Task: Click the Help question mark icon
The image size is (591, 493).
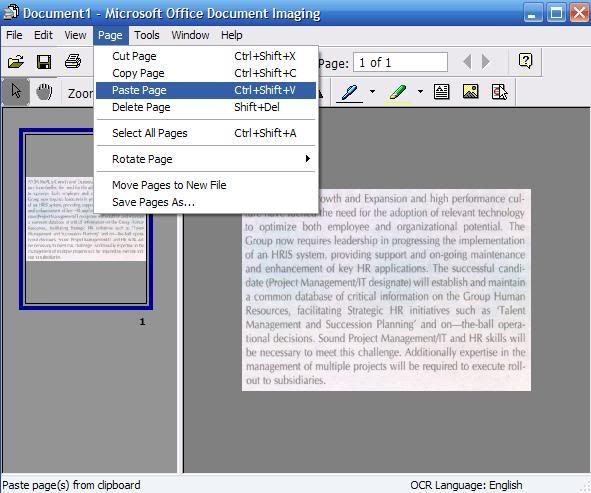Action: (525, 61)
